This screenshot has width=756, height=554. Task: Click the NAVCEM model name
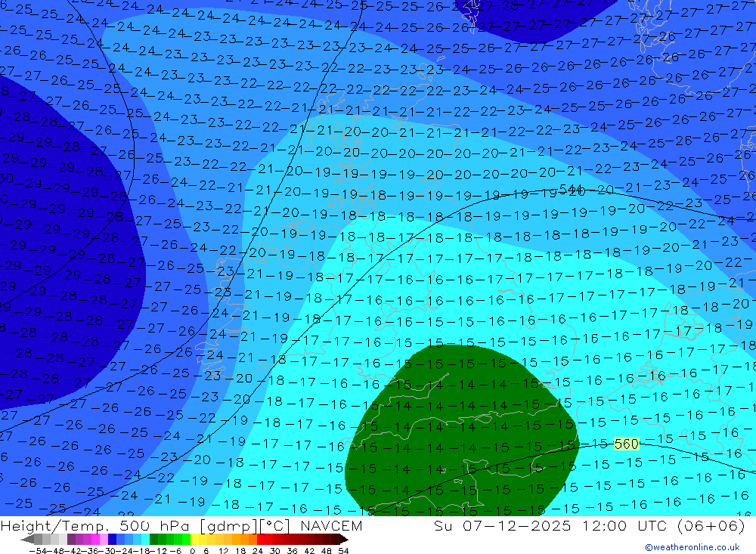pyautogui.click(x=331, y=525)
